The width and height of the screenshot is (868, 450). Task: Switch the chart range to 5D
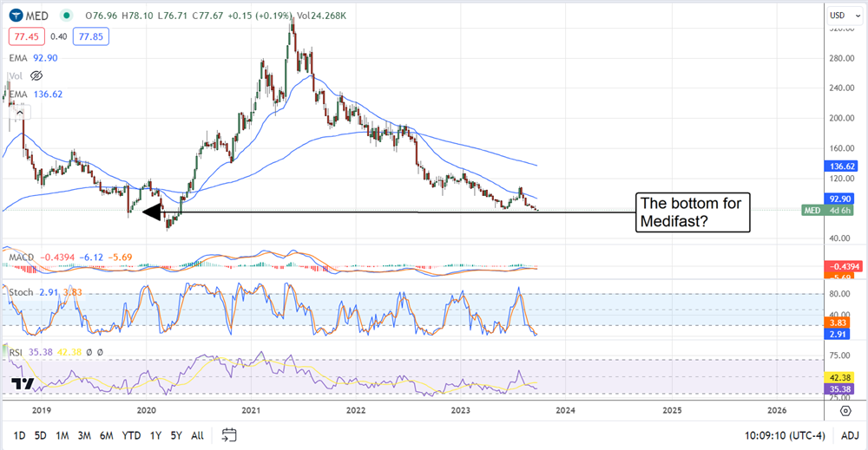[41, 435]
